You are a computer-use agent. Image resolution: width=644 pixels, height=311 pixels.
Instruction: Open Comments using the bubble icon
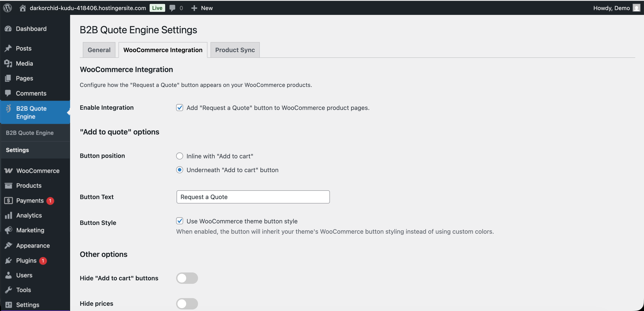point(8,93)
